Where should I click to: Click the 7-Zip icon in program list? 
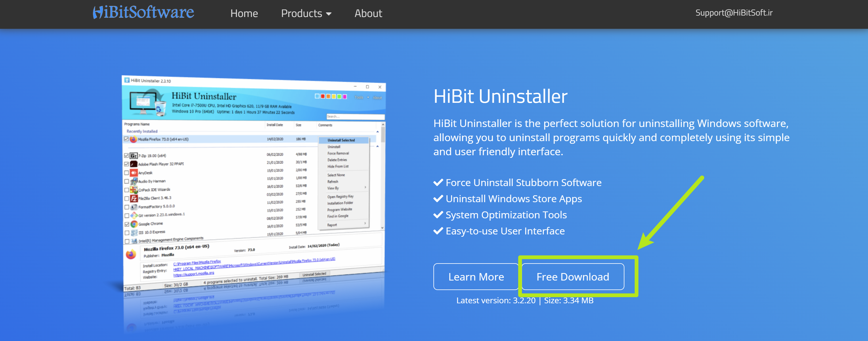134,156
